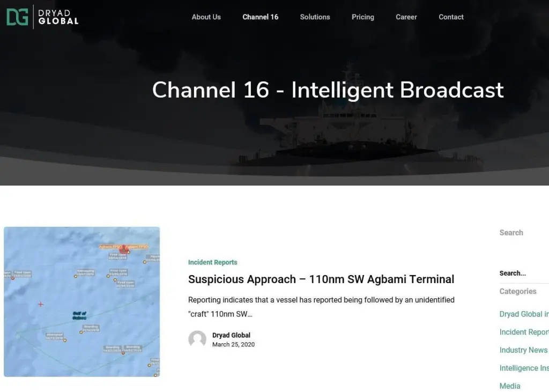549x392 pixels.
Task: Open the Incident Reports sidebar category
Action: [524, 332]
